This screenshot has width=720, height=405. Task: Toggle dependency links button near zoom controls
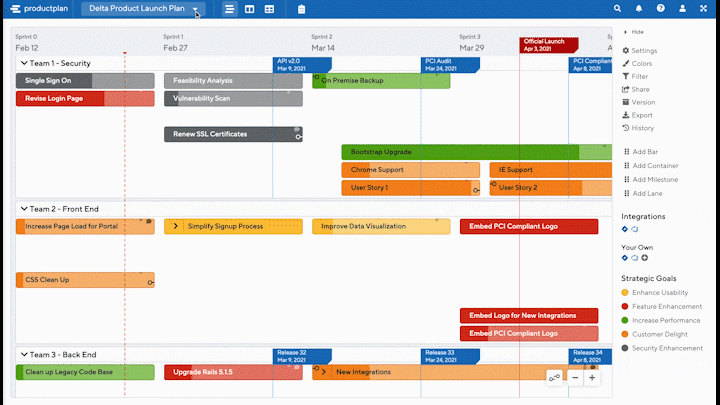coord(554,378)
